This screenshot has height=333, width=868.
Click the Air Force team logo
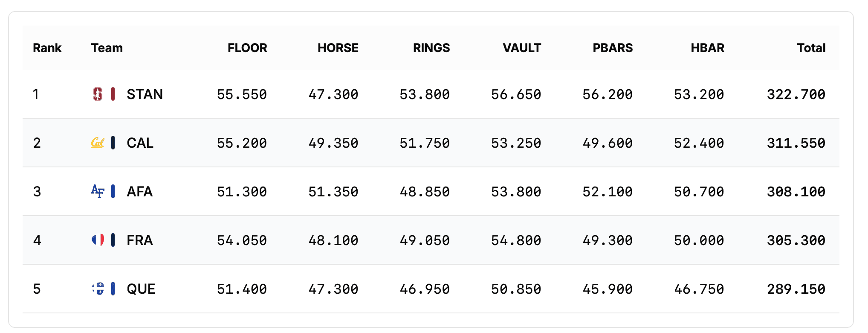(98, 191)
